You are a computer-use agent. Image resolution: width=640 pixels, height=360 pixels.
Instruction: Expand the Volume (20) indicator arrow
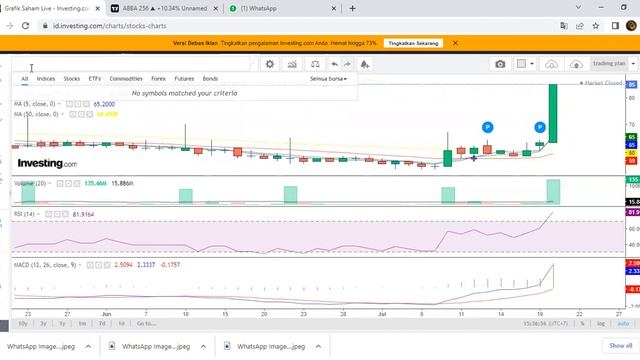click(x=50, y=184)
